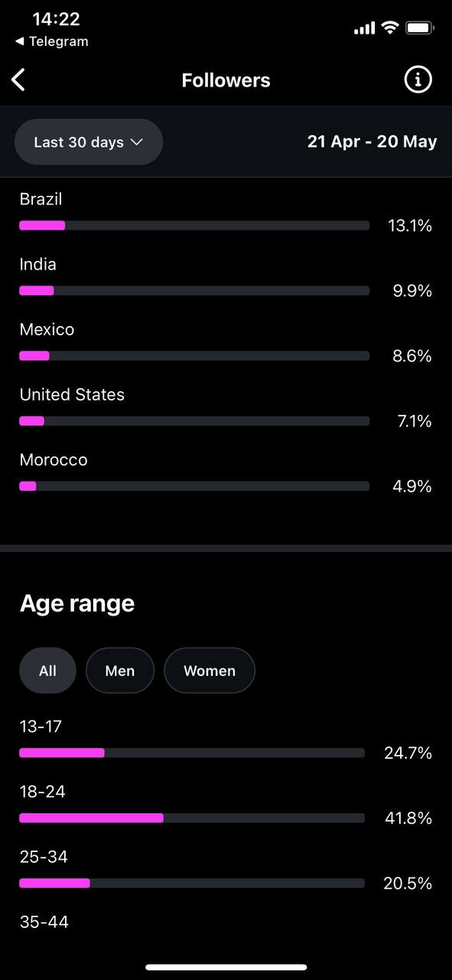
Task: Select the Men age range filter
Action: click(120, 671)
